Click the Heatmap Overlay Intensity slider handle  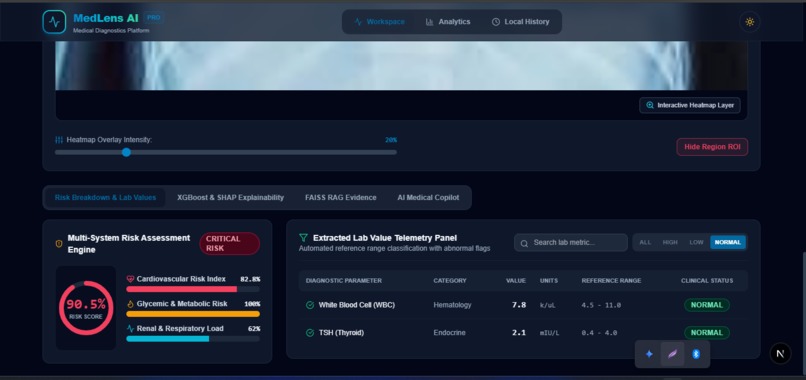126,152
